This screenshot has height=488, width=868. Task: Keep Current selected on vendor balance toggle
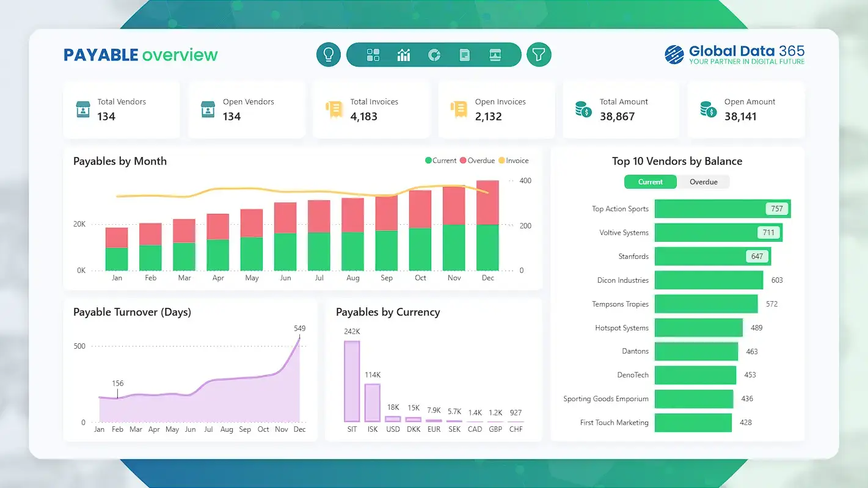click(650, 181)
